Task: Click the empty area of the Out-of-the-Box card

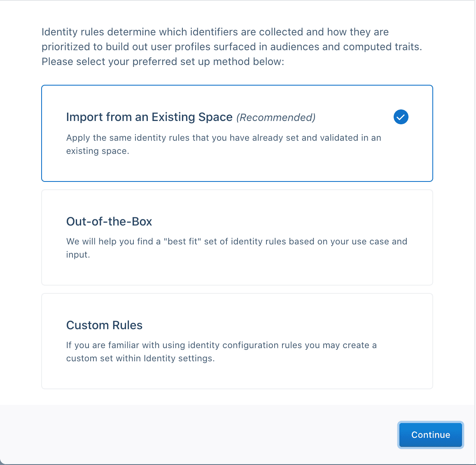Action: 237,274
